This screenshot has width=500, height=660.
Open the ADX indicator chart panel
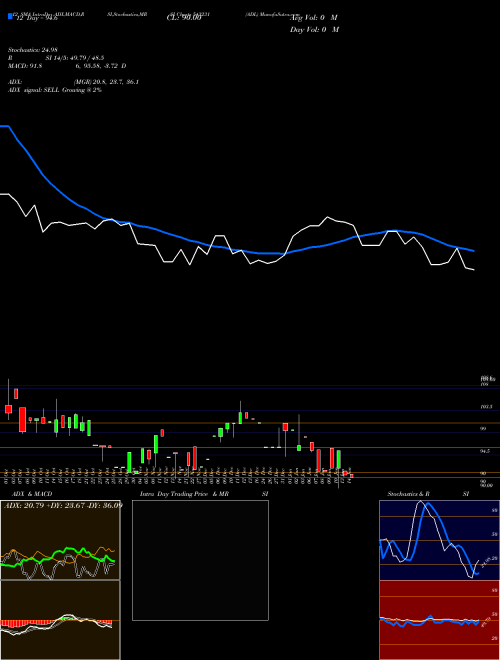click(x=60, y=540)
